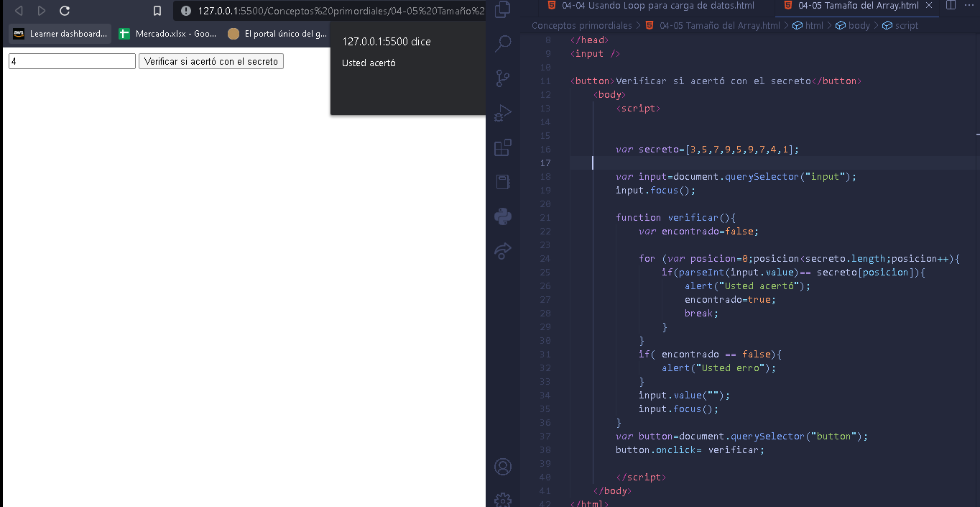980x507 pixels.
Task: Open the Accounts menu in VS Code
Action: point(503,467)
